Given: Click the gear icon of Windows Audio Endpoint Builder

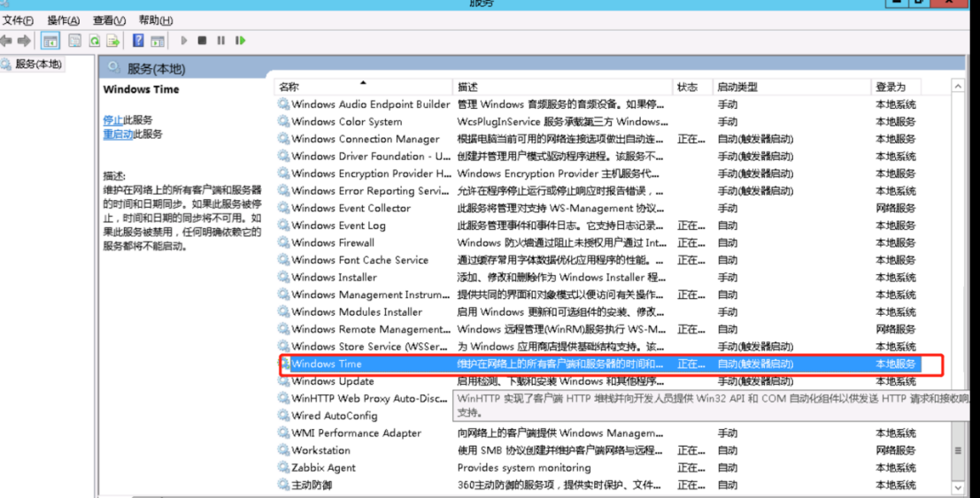Looking at the screenshot, I should click(284, 104).
